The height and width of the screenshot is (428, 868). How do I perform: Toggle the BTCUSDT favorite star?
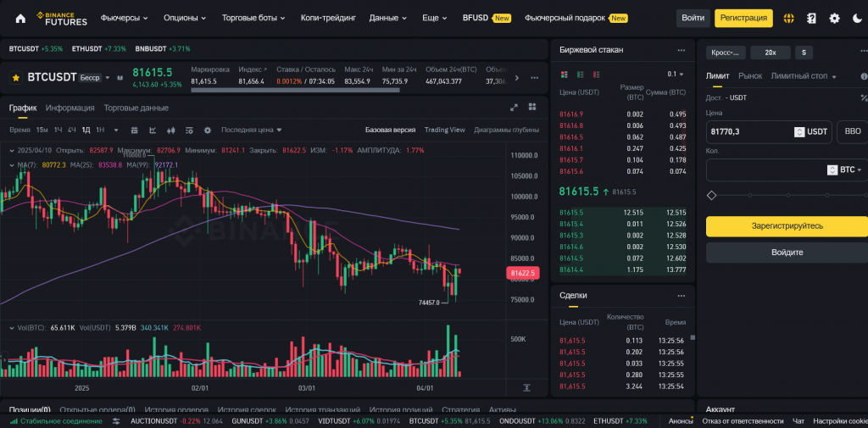[16, 77]
